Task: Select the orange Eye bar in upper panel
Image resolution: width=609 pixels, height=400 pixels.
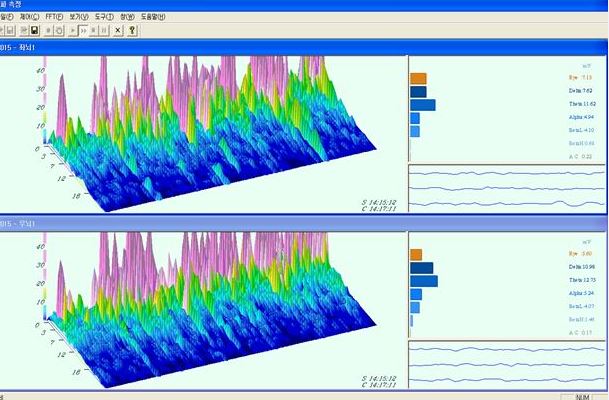Action: click(x=418, y=77)
